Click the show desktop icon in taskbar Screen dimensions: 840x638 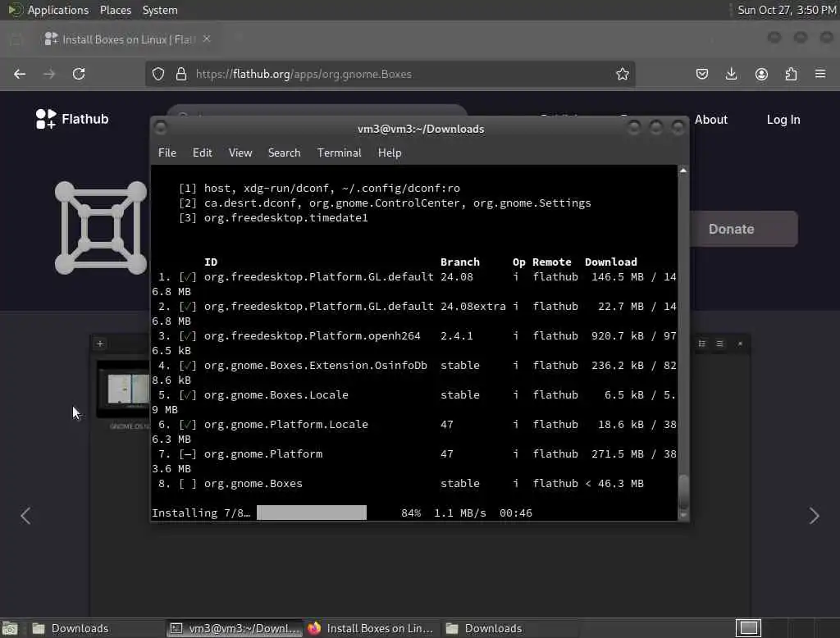tap(10, 628)
